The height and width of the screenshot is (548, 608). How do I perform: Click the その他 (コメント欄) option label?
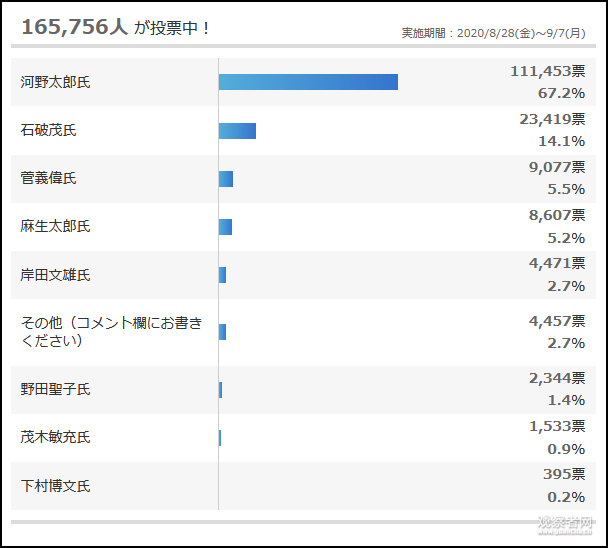[111, 332]
